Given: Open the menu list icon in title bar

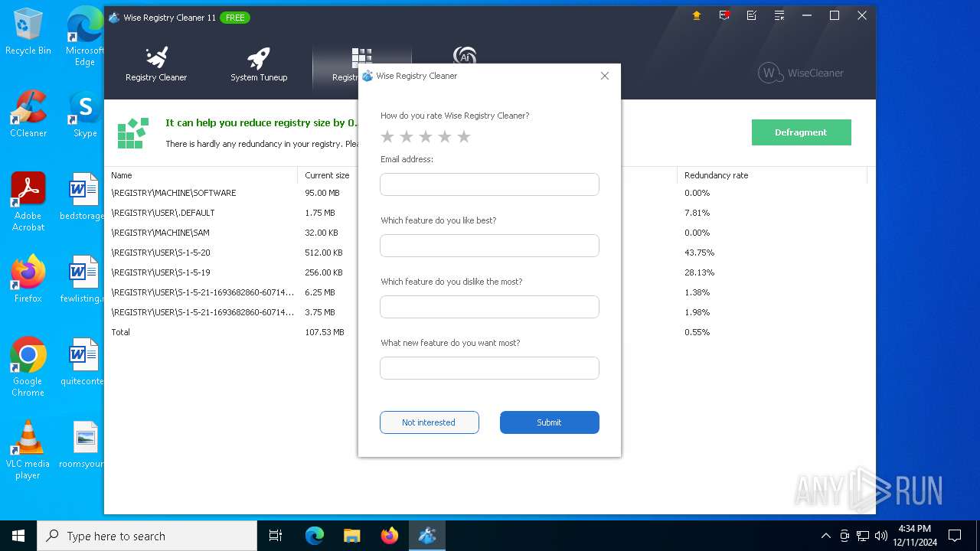Looking at the screenshot, I should (779, 15).
